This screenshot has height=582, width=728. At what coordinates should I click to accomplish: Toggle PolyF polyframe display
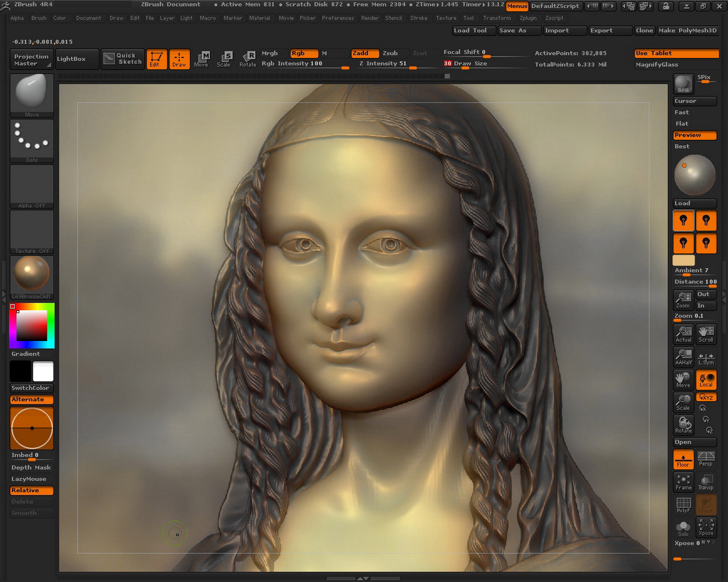(684, 505)
